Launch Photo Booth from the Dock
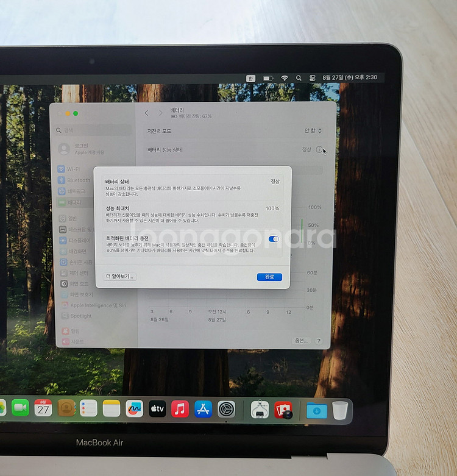Viewport: 457px width, 476px height. [283, 410]
